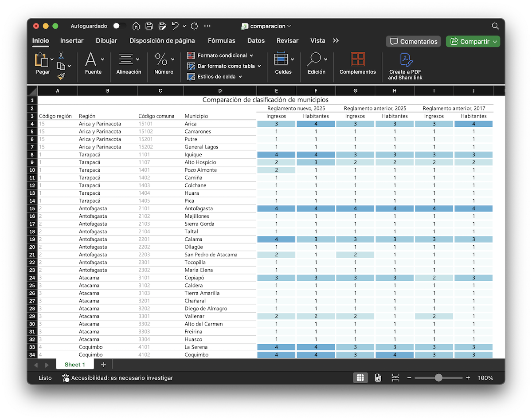Open the Fórmulas ribbon tab
Viewport: 532px width, 420px height.
pyautogui.click(x=222, y=41)
